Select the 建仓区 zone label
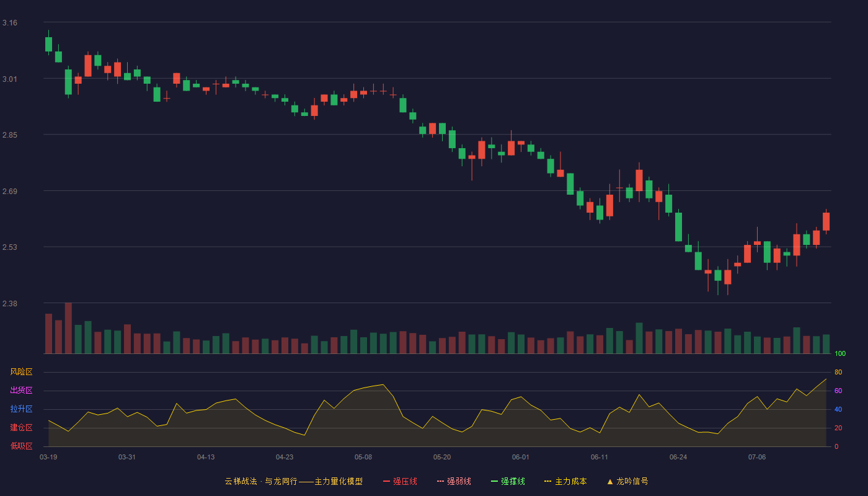This screenshot has height=496, width=868. tap(21, 428)
